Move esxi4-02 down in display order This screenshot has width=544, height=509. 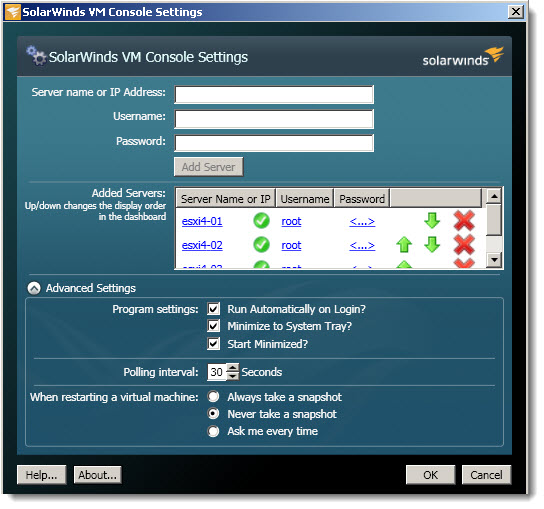432,245
